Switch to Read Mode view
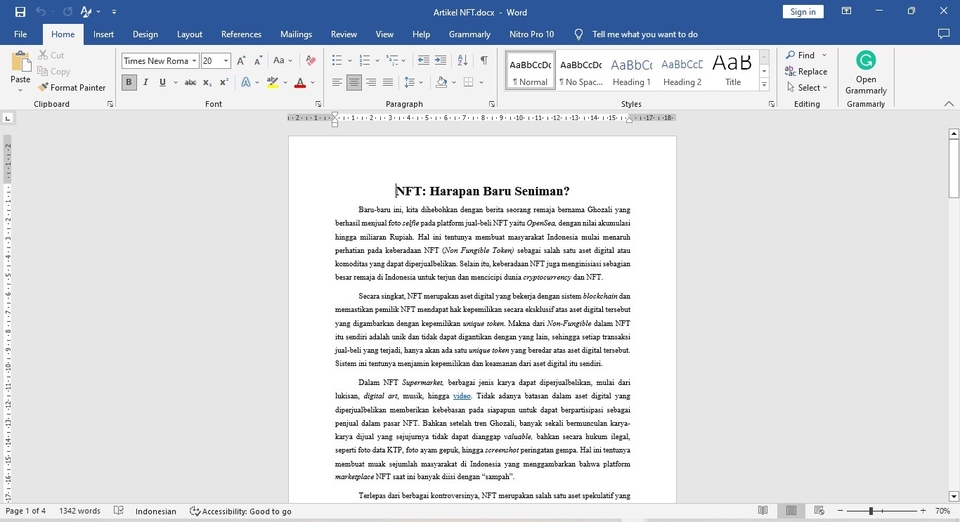Screen dimensions: 960x522 click(763, 510)
